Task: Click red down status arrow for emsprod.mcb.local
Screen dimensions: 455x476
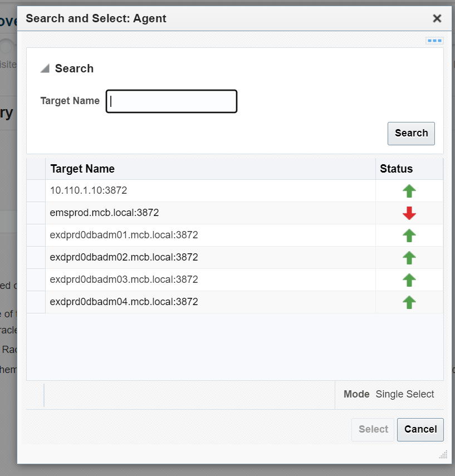Action: pyautogui.click(x=409, y=213)
